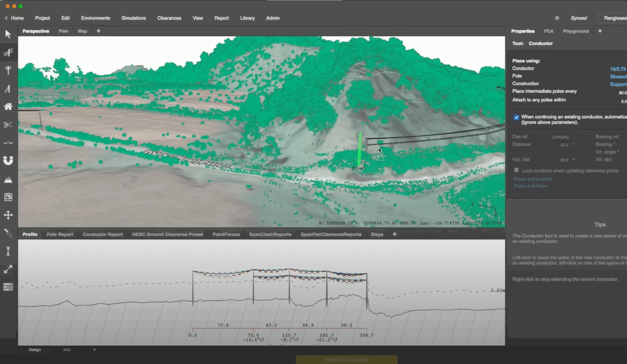Enable 'Lock numbers when updating reference points'
Screen dimensions: 627x364
tap(516, 170)
